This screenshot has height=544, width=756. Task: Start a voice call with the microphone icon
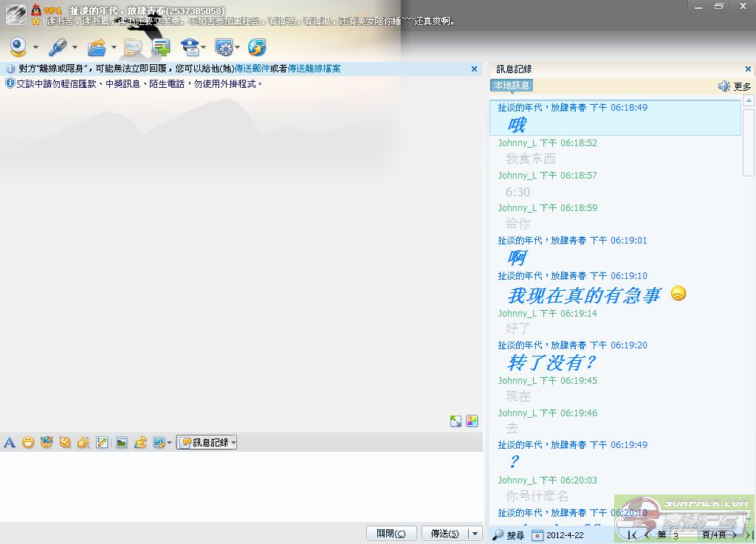click(x=57, y=47)
